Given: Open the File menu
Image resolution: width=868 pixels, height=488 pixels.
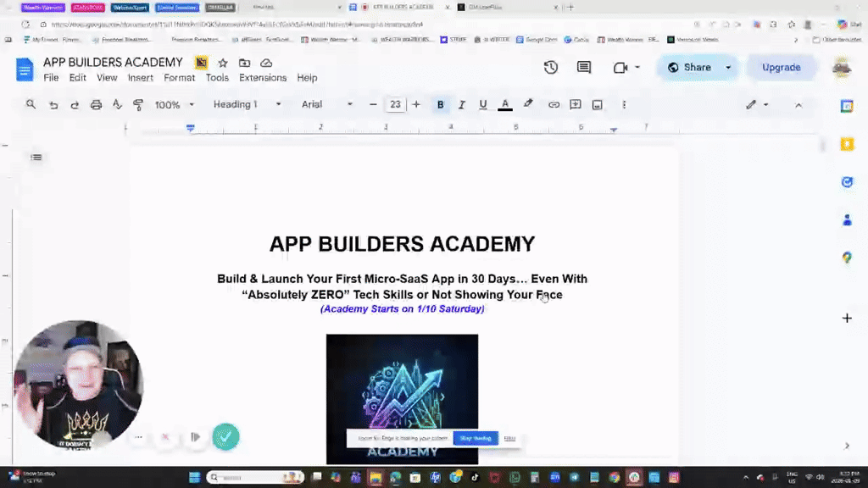Looking at the screenshot, I should click(x=51, y=78).
